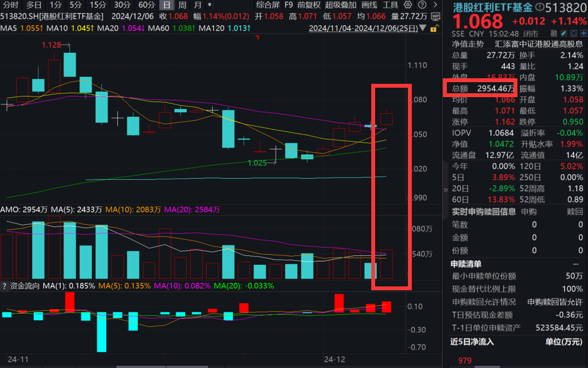Click the 港股红利ETF基金 title in right panel

[x=493, y=7]
